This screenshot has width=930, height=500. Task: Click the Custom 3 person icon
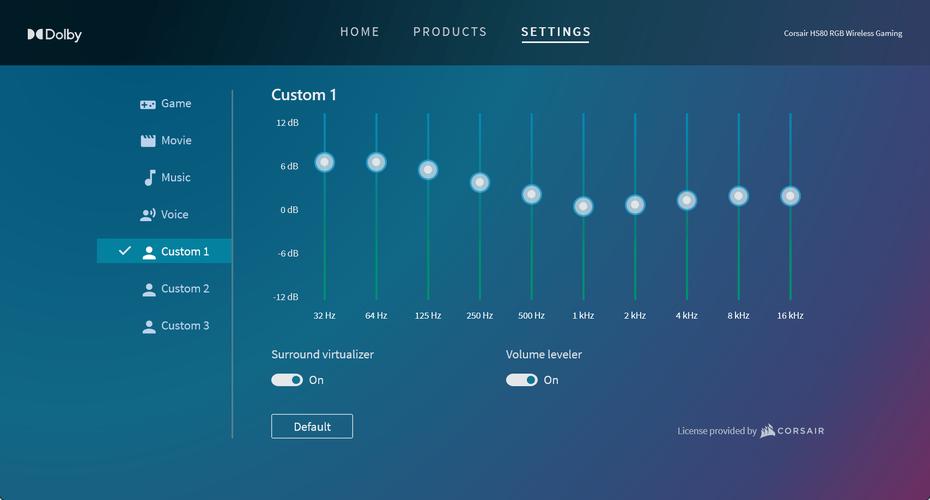pos(149,327)
